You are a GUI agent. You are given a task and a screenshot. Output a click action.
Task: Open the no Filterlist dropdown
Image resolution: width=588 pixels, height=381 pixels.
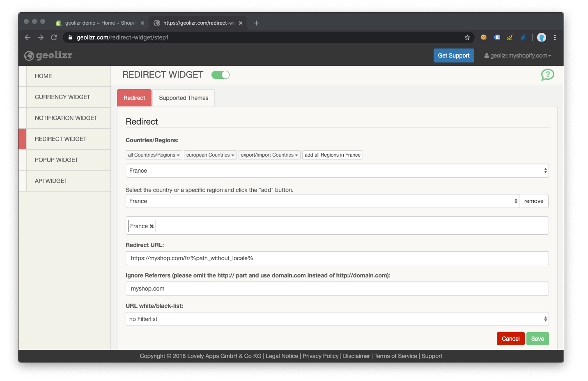[337, 319]
